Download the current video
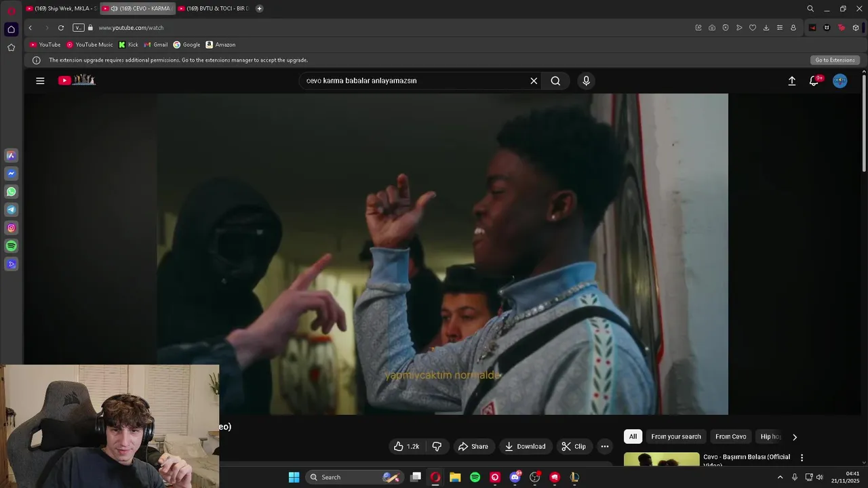The height and width of the screenshot is (488, 868). [x=526, y=446]
